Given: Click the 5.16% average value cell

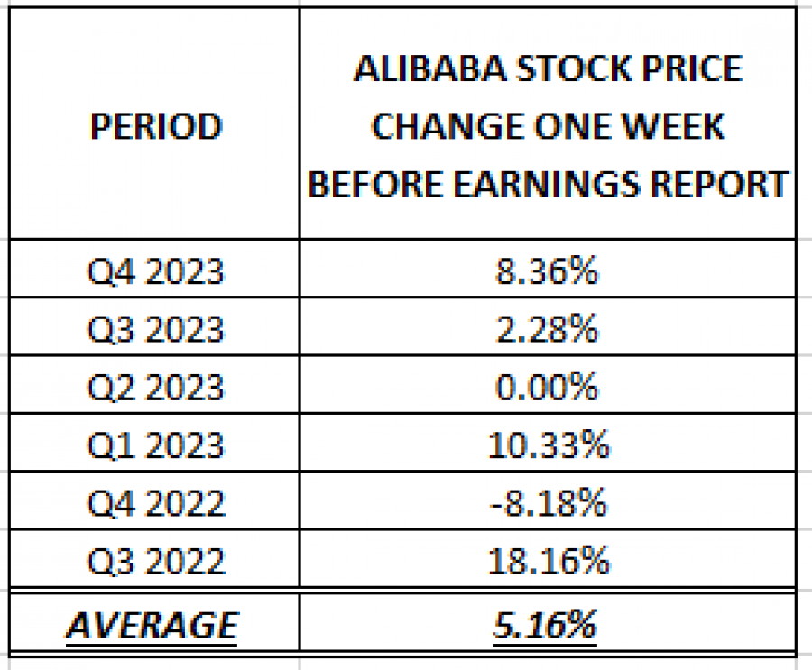Looking at the screenshot, I should click(x=548, y=622).
